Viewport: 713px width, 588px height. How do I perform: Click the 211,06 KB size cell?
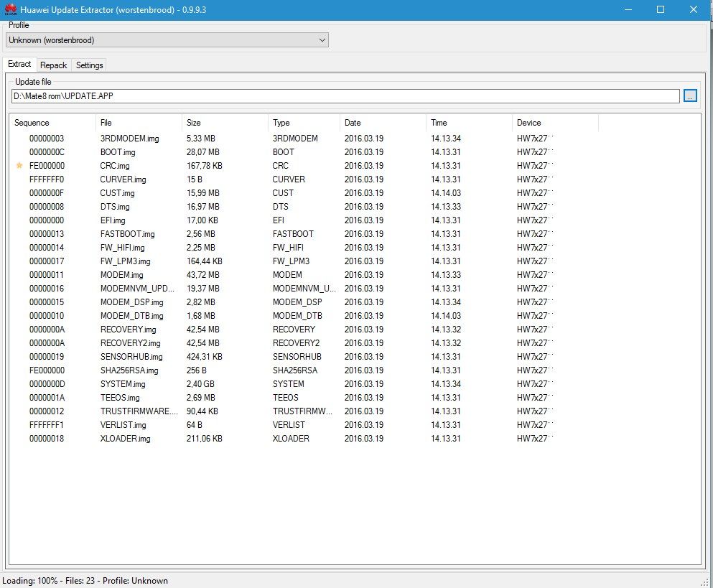pos(204,439)
